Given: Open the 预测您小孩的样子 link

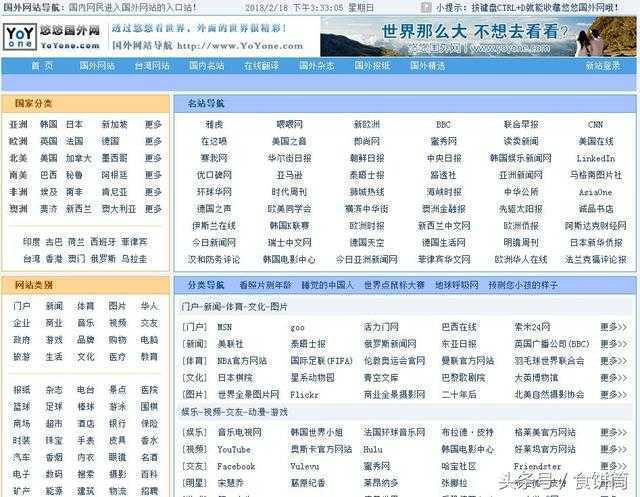Looking at the screenshot, I should click(523, 285).
